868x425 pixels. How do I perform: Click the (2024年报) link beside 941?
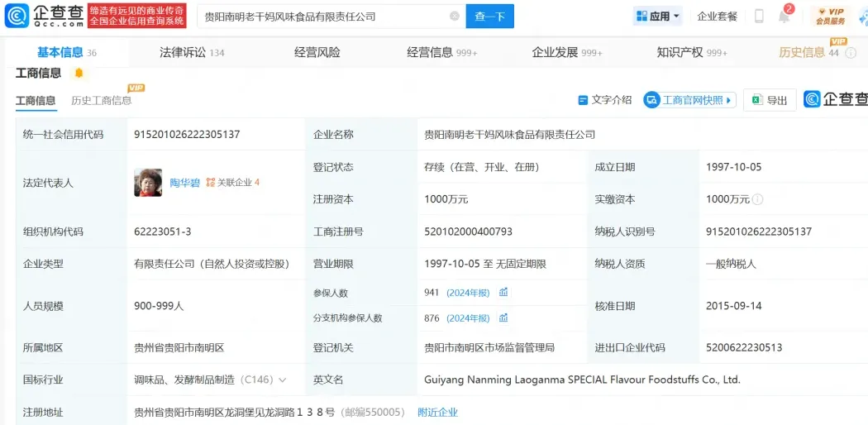tap(469, 293)
